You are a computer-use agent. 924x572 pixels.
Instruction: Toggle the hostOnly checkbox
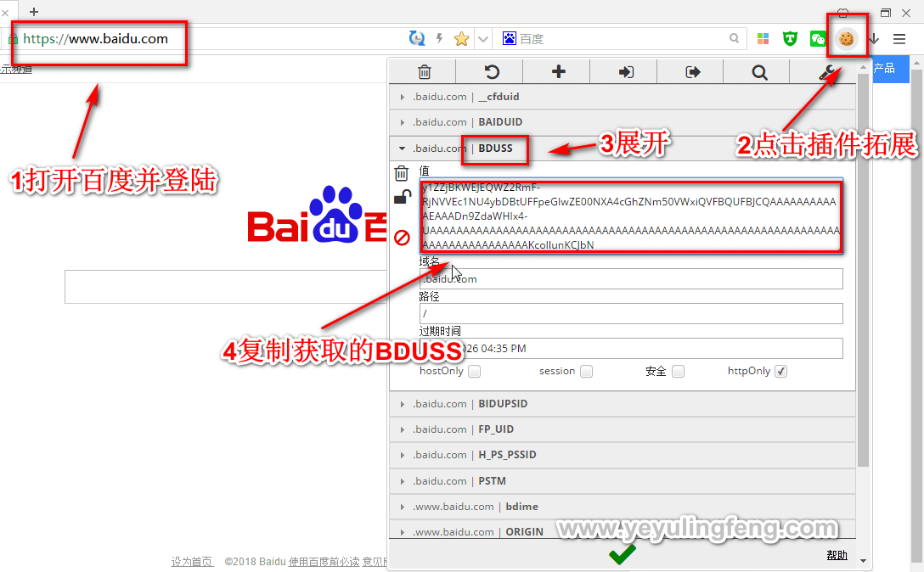point(475,371)
